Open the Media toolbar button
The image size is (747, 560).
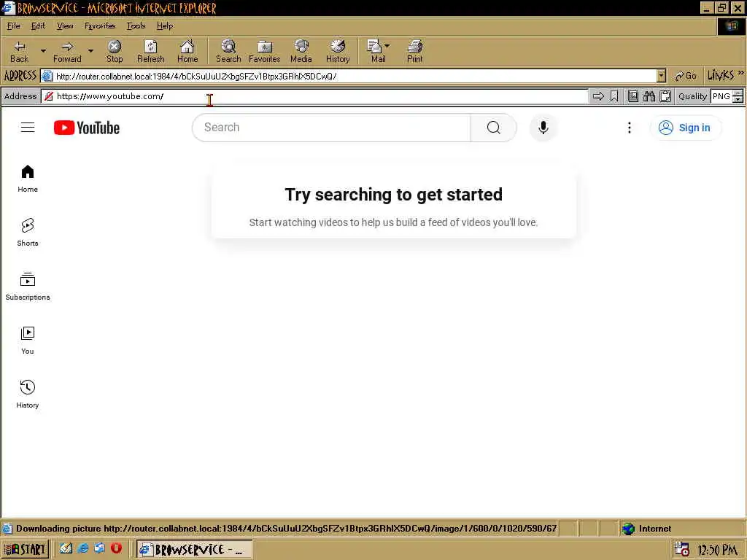[x=301, y=52]
